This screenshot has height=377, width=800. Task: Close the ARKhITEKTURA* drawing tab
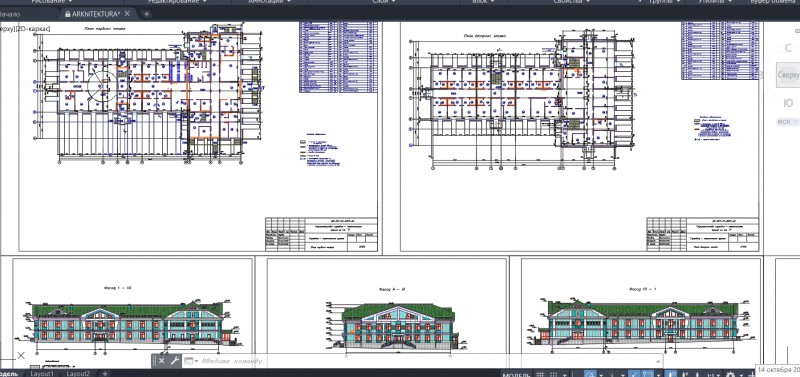[128, 14]
